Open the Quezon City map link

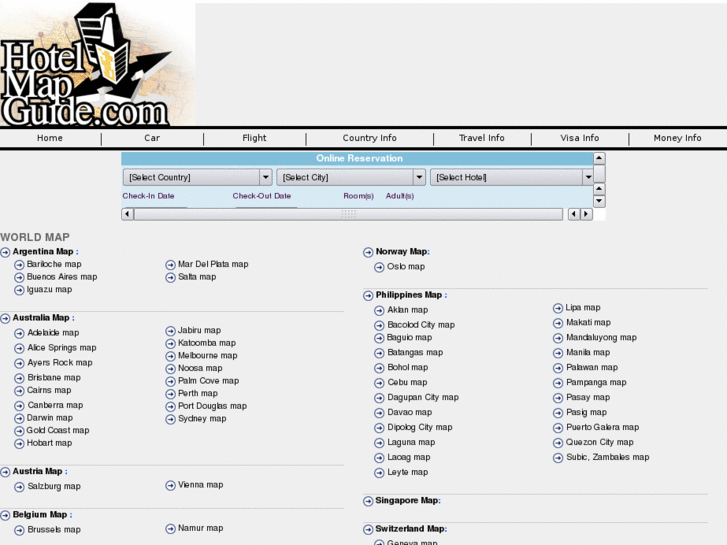[x=599, y=442]
